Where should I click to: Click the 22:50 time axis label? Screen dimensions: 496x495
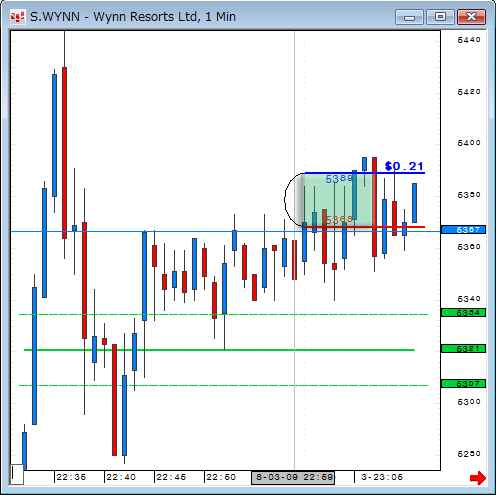221,477
